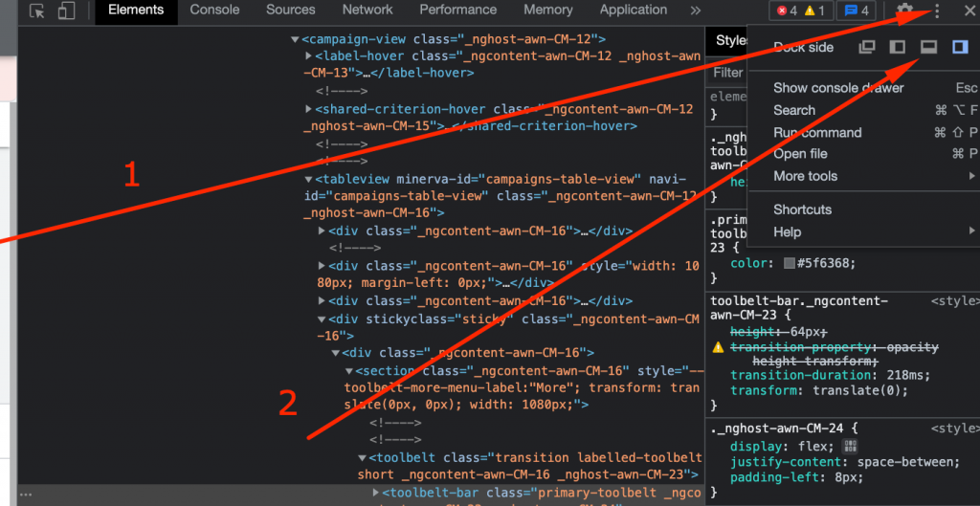Image resolution: width=980 pixels, height=506 pixels.
Task: Expand the shared-criterion-hover node
Action: click(308, 109)
